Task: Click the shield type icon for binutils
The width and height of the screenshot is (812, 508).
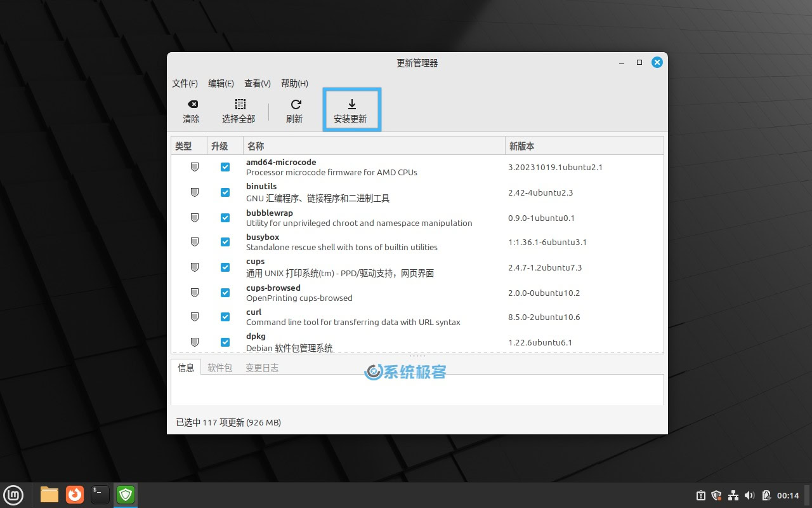Action: (x=195, y=192)
